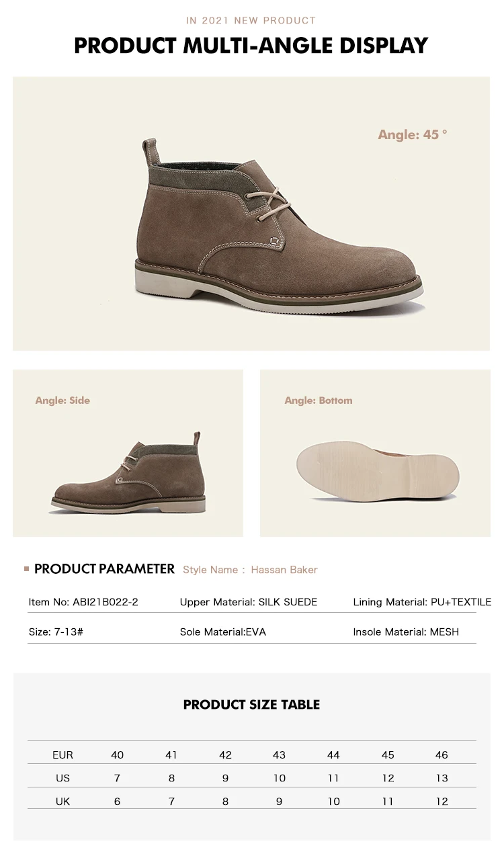Click the UK row label
The width and height of the screenshot is (504, 856).
62,802
